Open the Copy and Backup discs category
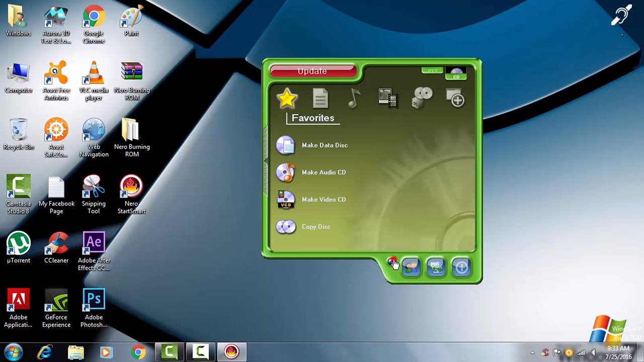Screen dimensions: 644x362 [x=422, y=98]
